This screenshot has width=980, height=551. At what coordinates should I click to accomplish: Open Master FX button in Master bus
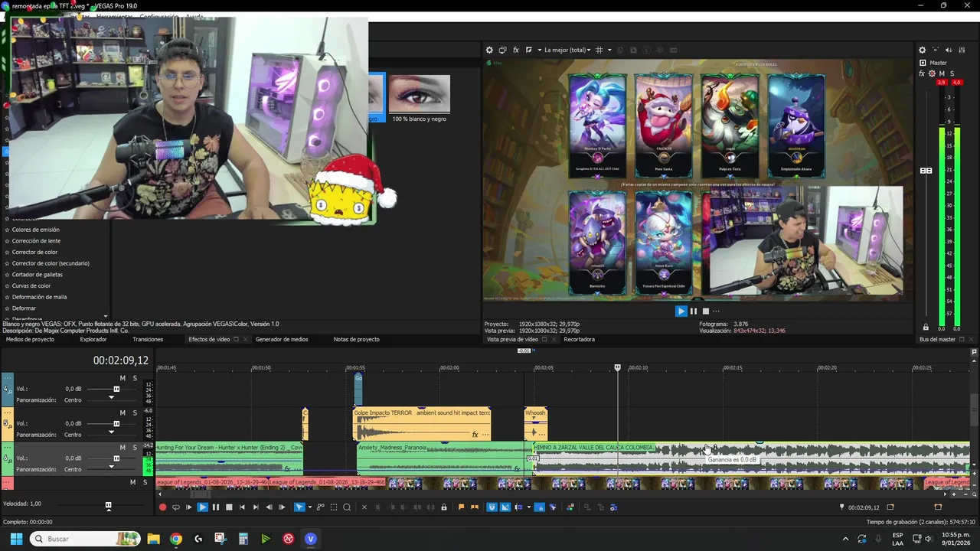(922, 73)
